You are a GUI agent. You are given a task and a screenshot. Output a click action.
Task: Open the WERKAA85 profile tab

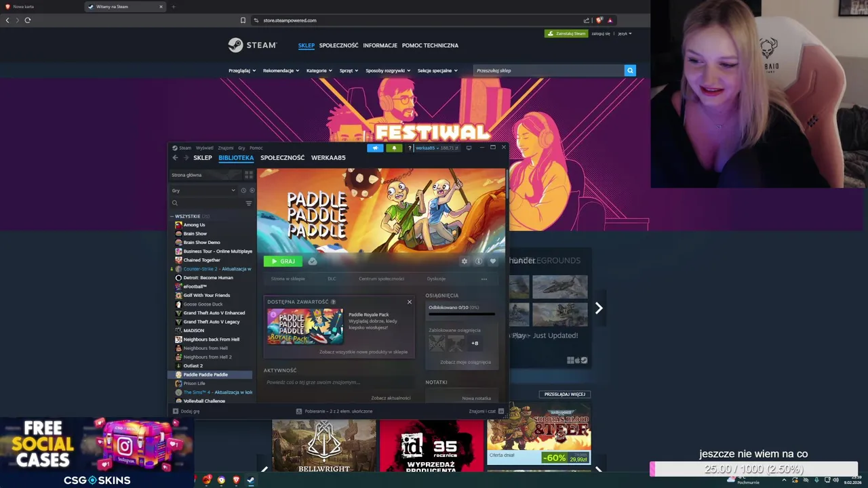328,158
